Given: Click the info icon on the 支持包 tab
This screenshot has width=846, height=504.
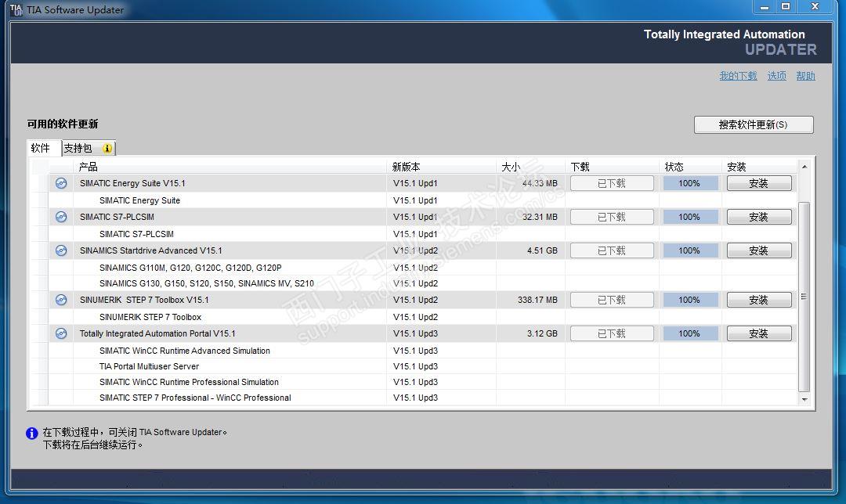Looking at the screenshot, I should (x=107, y=148).
